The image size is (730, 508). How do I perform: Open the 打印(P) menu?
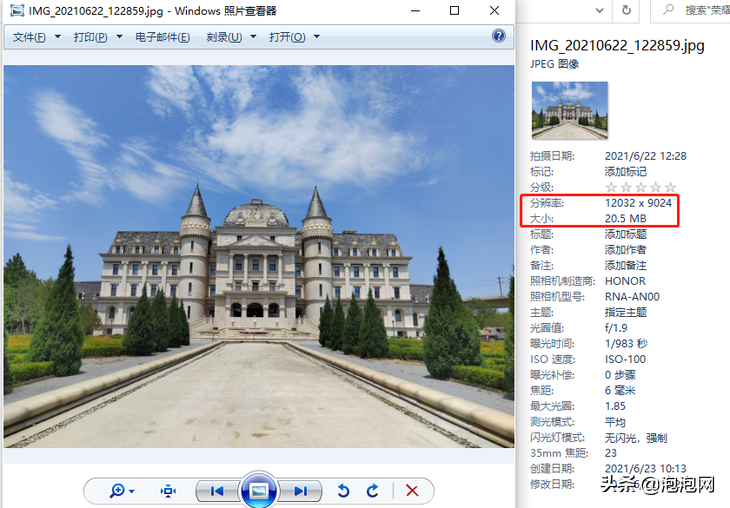(x=90, y=37)
